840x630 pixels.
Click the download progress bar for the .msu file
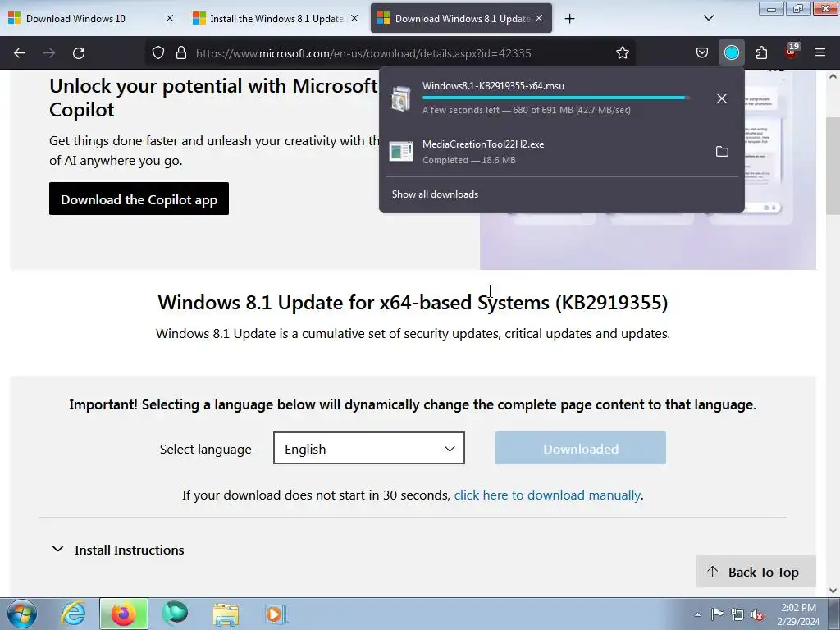(555, 98)
